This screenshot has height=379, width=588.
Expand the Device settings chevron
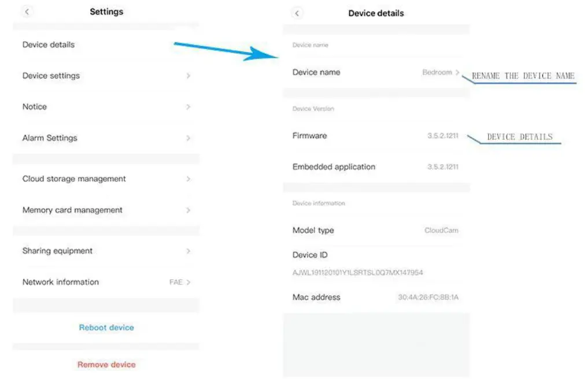(x=188, y=76)
